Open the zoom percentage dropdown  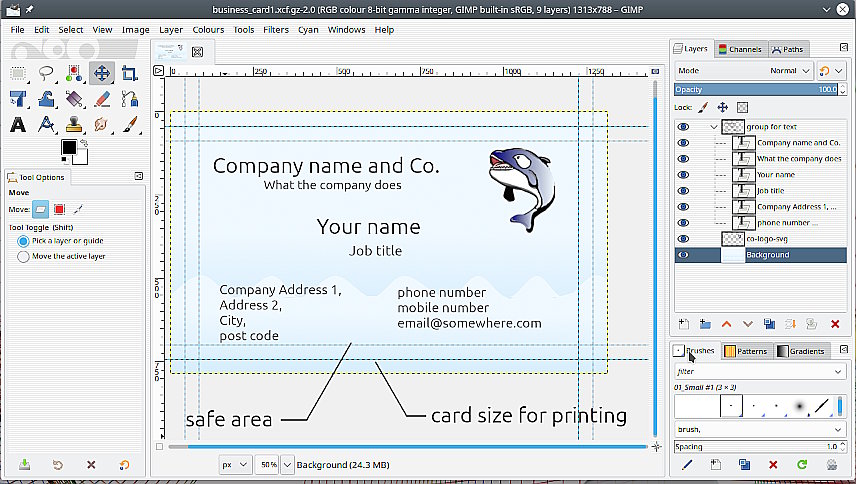(x=288, y=465)
